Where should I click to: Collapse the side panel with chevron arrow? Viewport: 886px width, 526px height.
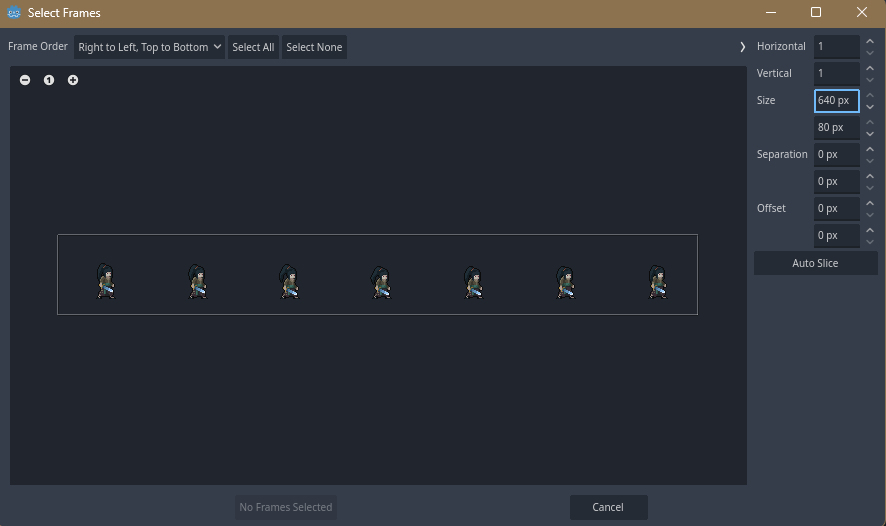[742, 47]
